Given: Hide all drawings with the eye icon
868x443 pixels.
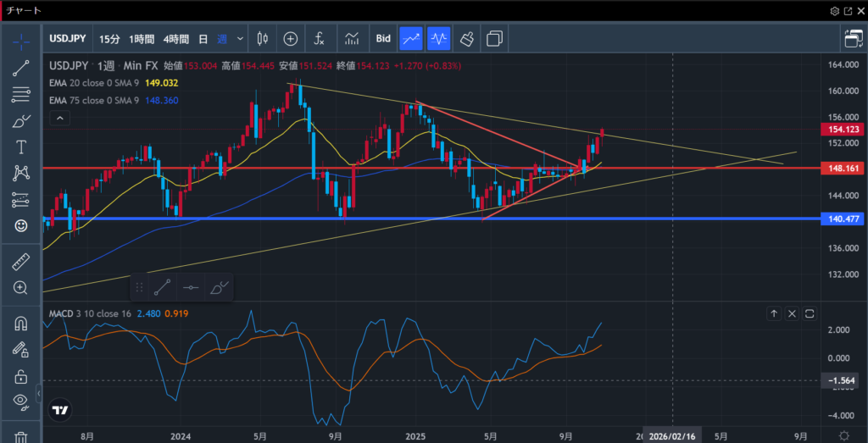Looking at the screenshot, I should (x=21, y=401).
